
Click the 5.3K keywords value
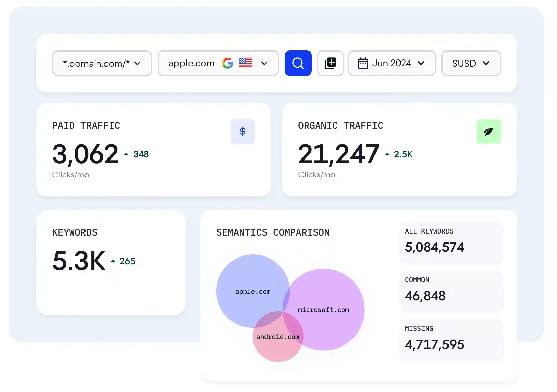pyautogui.click(x=79, y=261)
